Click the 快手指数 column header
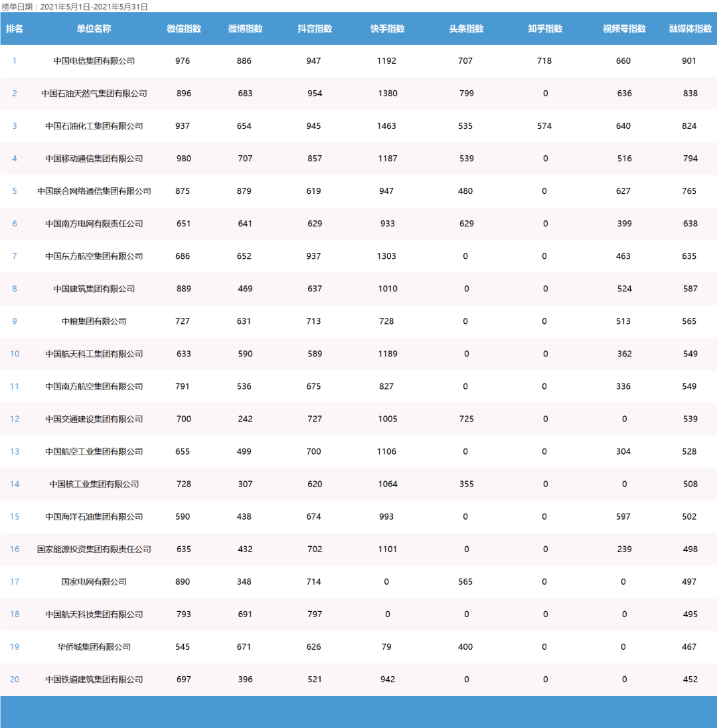717x728 pixels. pos(387,29)
